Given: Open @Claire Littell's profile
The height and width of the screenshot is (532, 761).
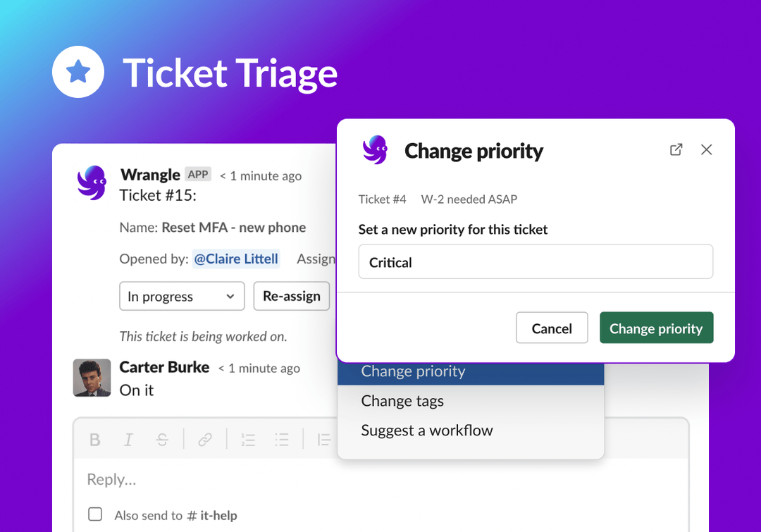Looking at the screenshot, I should (x=236, y=259).
